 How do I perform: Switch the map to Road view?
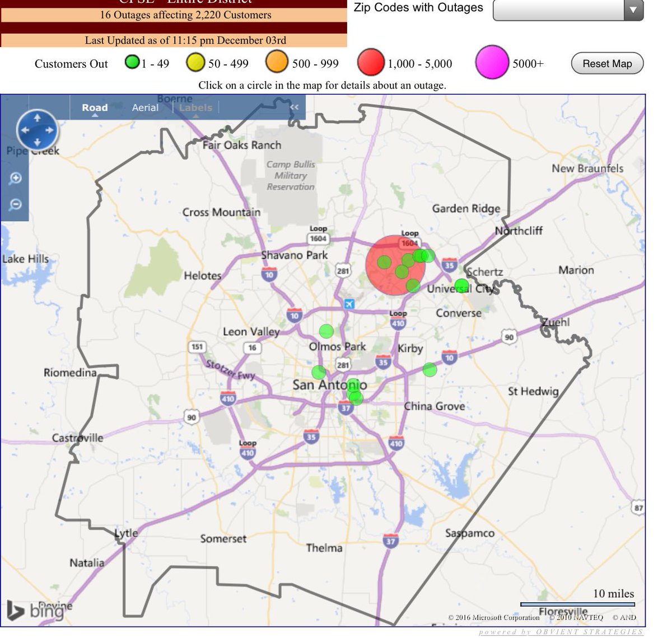(x=95, y=107)
